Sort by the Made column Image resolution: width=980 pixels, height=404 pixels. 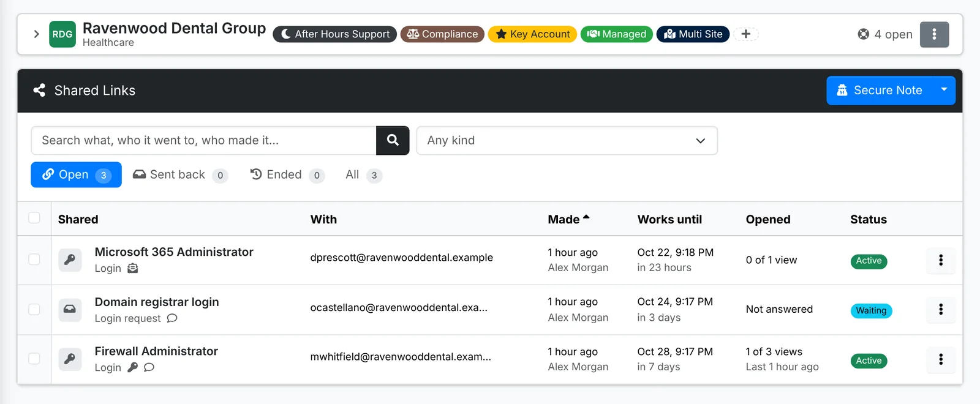568,219
